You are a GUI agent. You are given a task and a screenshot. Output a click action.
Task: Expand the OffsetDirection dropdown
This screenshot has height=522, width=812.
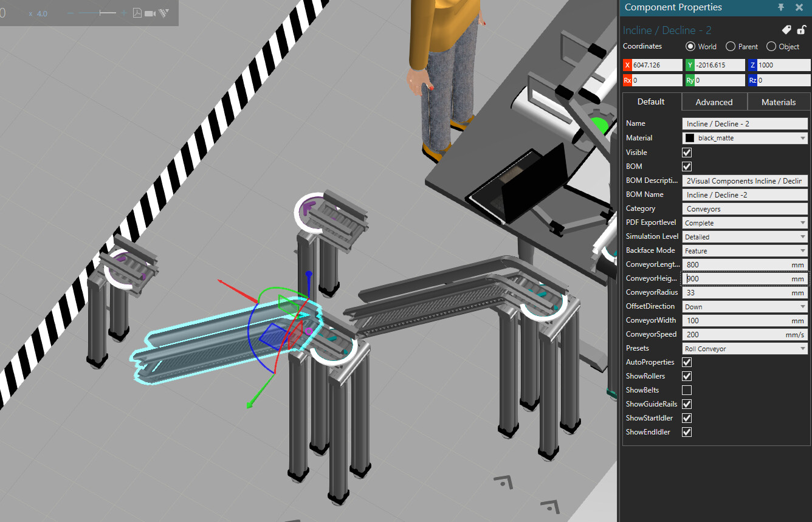coord(745,307)
